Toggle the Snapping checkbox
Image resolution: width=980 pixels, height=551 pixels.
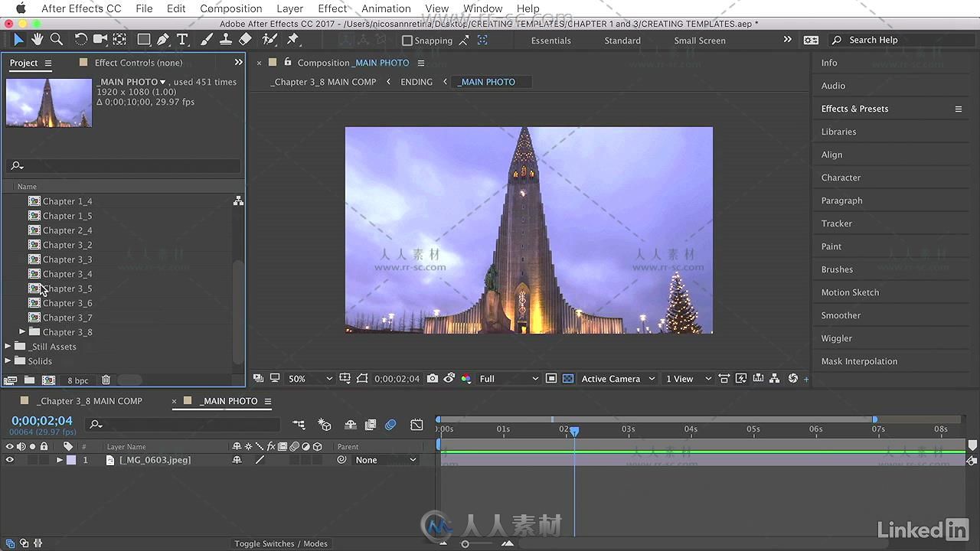coord(407,41)
